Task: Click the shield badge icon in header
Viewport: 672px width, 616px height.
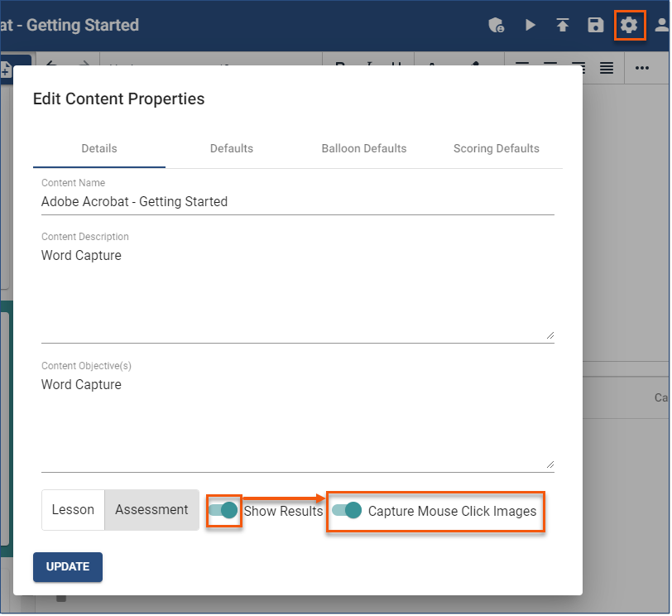Action: pyautogui.click(x=497, y=25)
